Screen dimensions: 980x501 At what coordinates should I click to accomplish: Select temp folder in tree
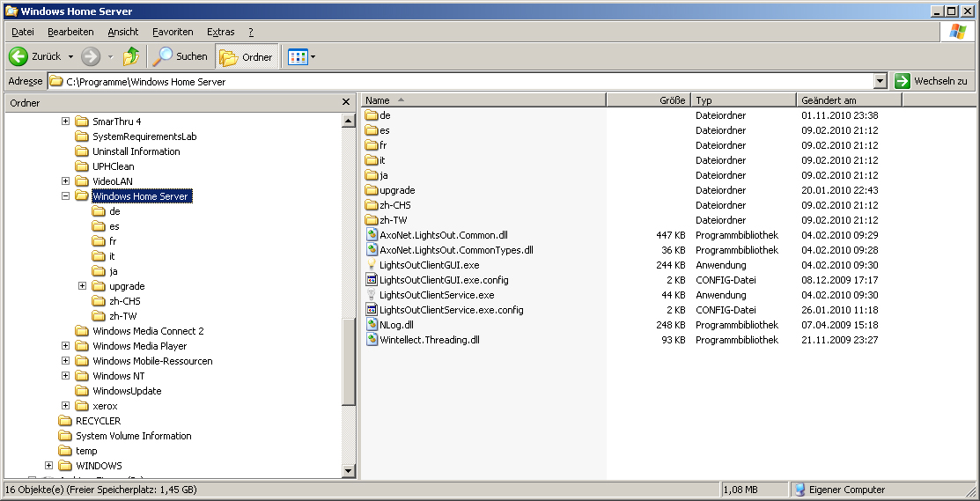point(86,451)
